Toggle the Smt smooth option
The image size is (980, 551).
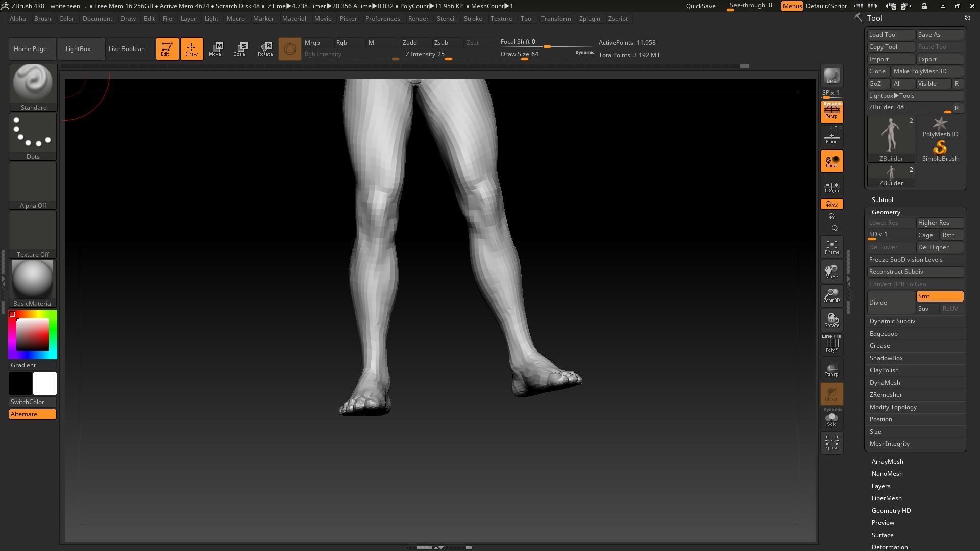pyautogui.click(x=940, y=296)
